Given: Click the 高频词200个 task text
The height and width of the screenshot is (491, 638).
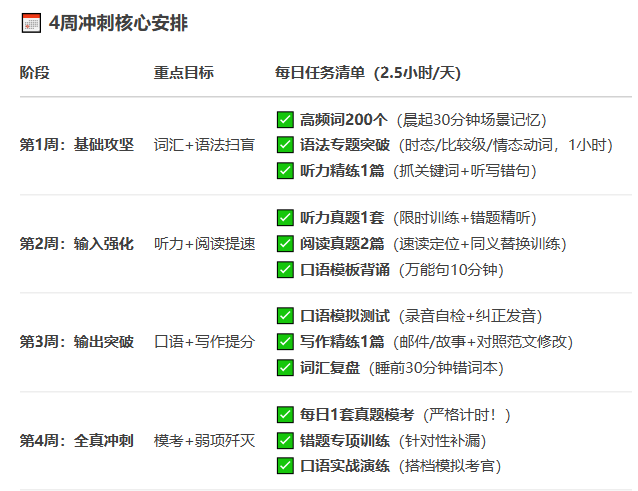Looking at the screenshot, I should coord(344,120).
